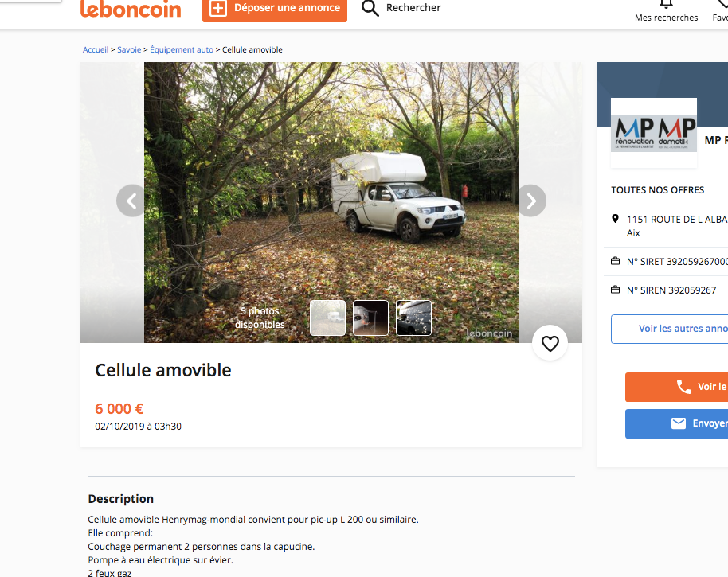Click the envelope icon on blue button

click(x=679, y=423)
